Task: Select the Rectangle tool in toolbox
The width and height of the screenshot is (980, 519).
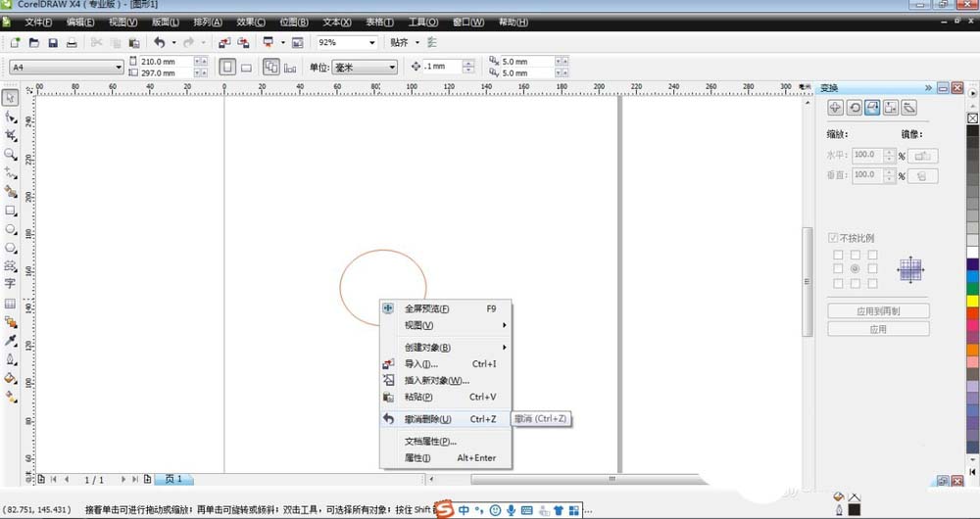Action: (11, 211)
